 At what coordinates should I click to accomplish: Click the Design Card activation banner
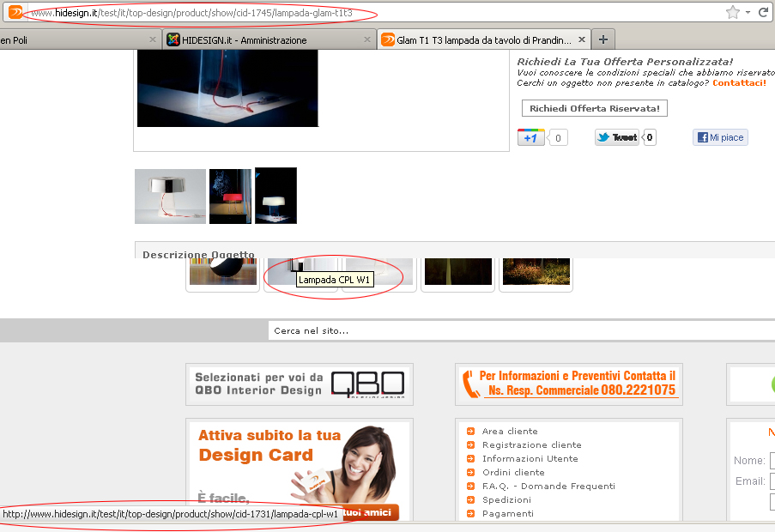tap(300, 469)
